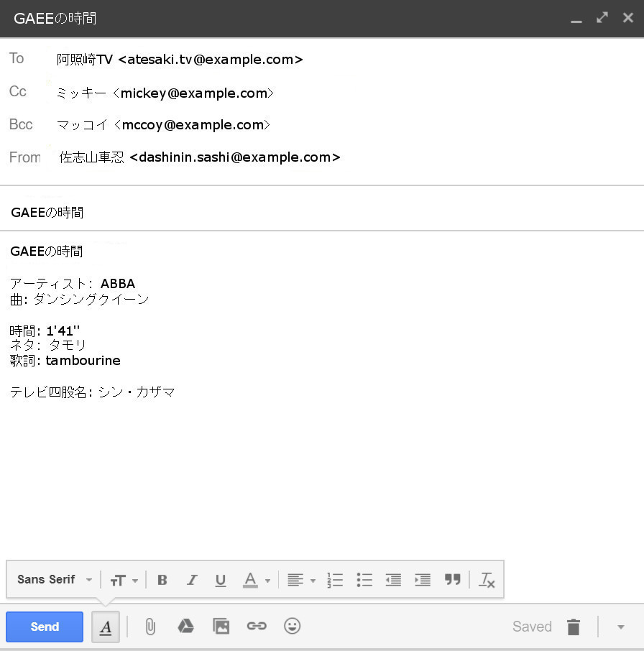Open the text size dropdown
The height and width of the screenshot is (651, 644).
coord(124,579)
